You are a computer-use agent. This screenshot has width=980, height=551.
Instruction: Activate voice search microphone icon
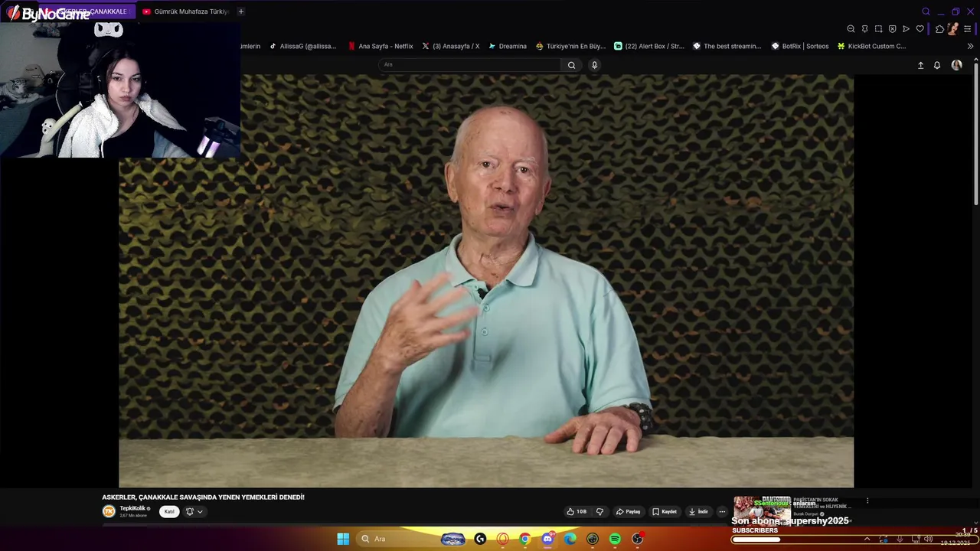594,65
